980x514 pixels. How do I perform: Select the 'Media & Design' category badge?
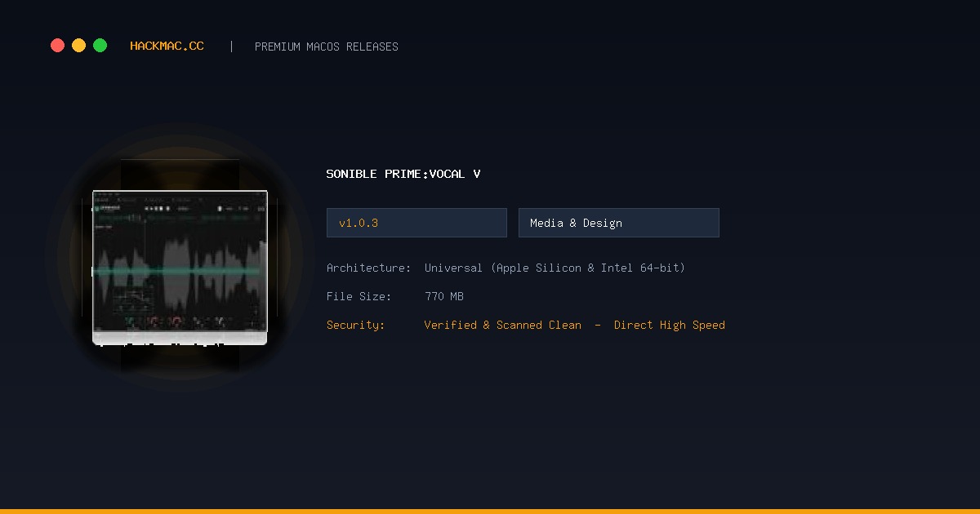tap(619, 223)
